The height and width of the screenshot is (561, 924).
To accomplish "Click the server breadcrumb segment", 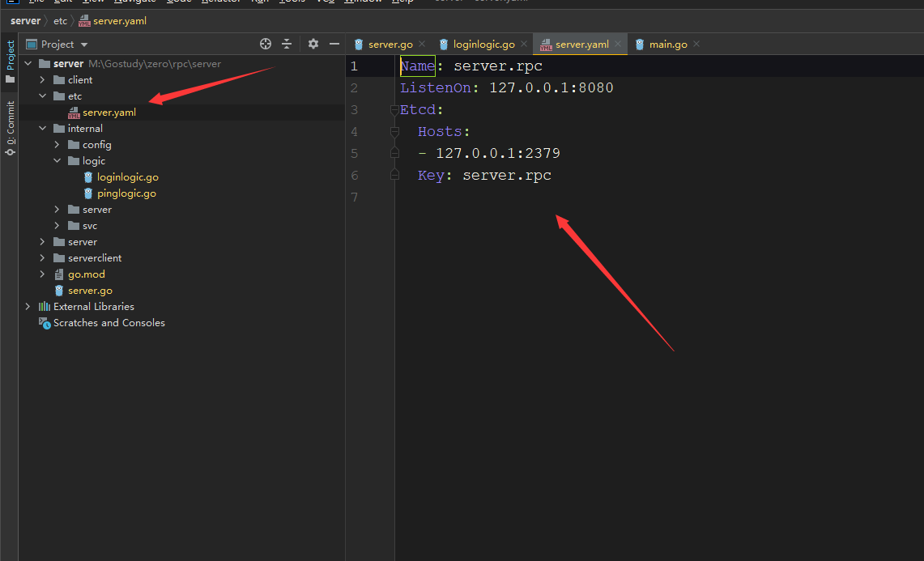I will tap(25, 21).
